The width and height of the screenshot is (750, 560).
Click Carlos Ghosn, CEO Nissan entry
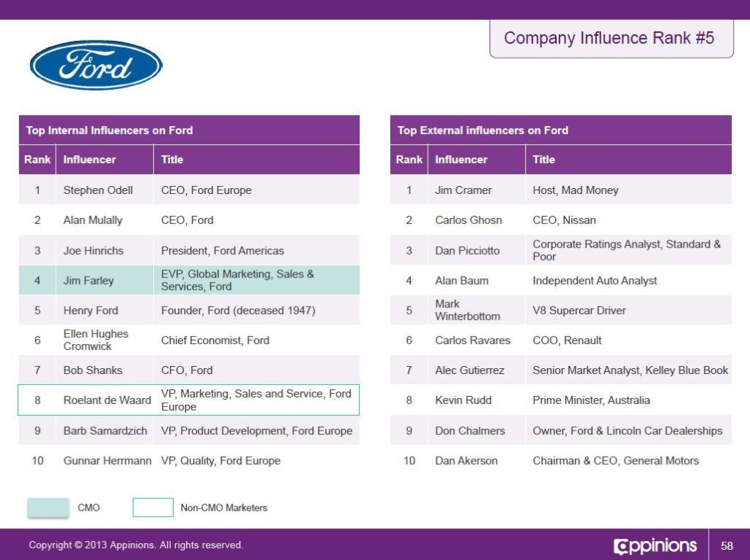coord(560,220)
